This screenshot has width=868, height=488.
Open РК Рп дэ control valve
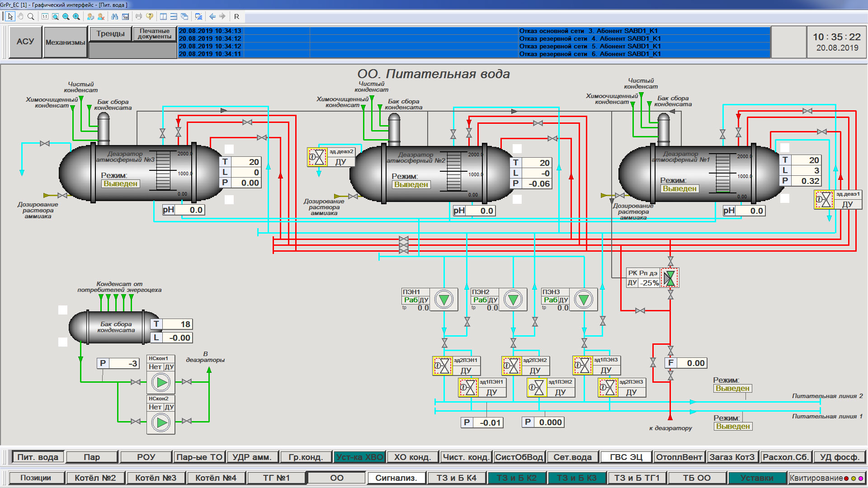coord(670,278)
